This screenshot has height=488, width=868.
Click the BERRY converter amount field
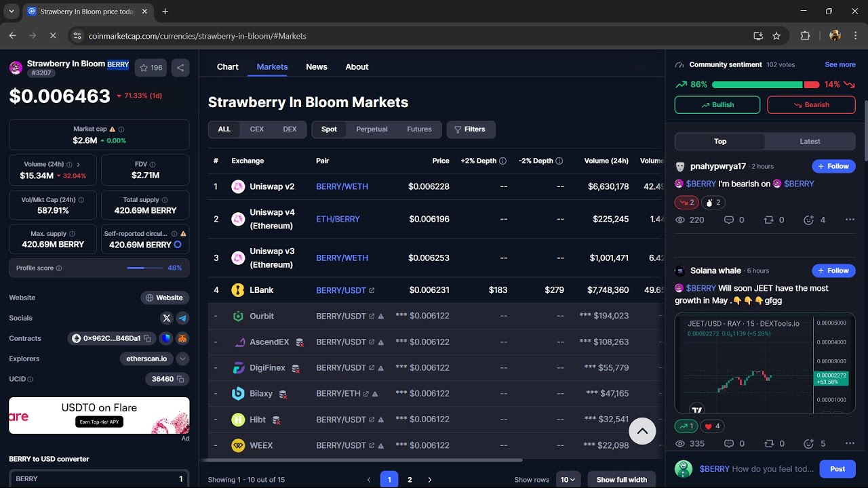99,479
